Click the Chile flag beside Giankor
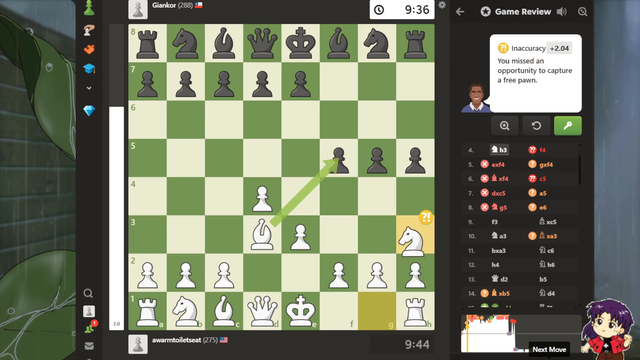Viewport: 640px width, 360px height. (x=198, y=5)
